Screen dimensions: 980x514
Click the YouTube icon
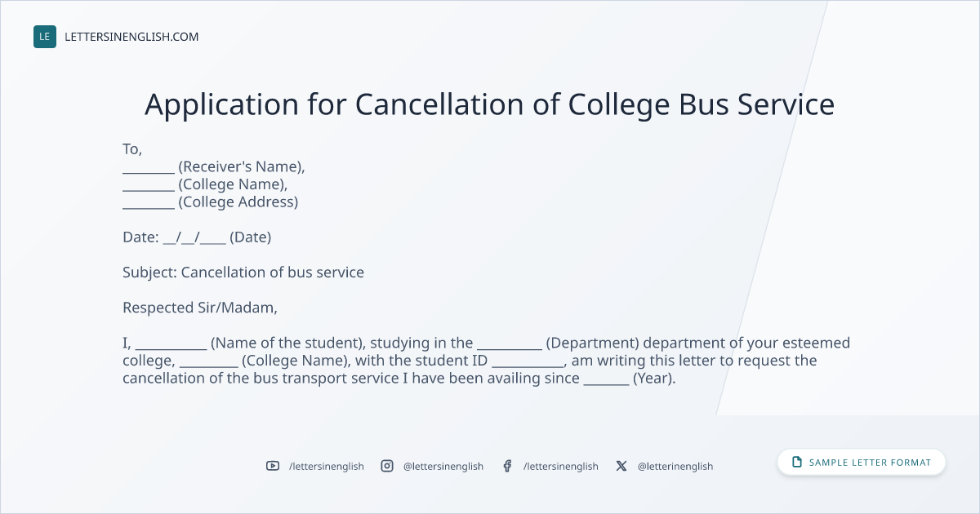pos(273,466)
